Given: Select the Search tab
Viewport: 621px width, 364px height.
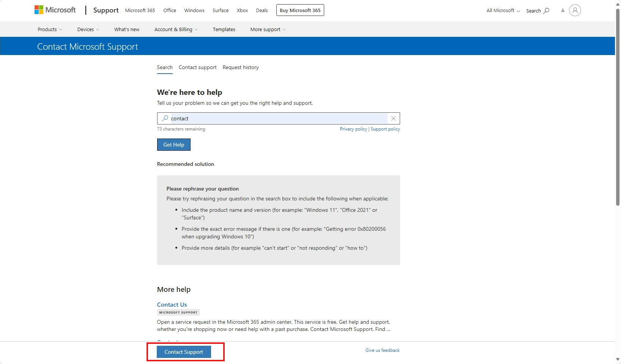Looking at the screenshot, I should click(x=165, y=68).
